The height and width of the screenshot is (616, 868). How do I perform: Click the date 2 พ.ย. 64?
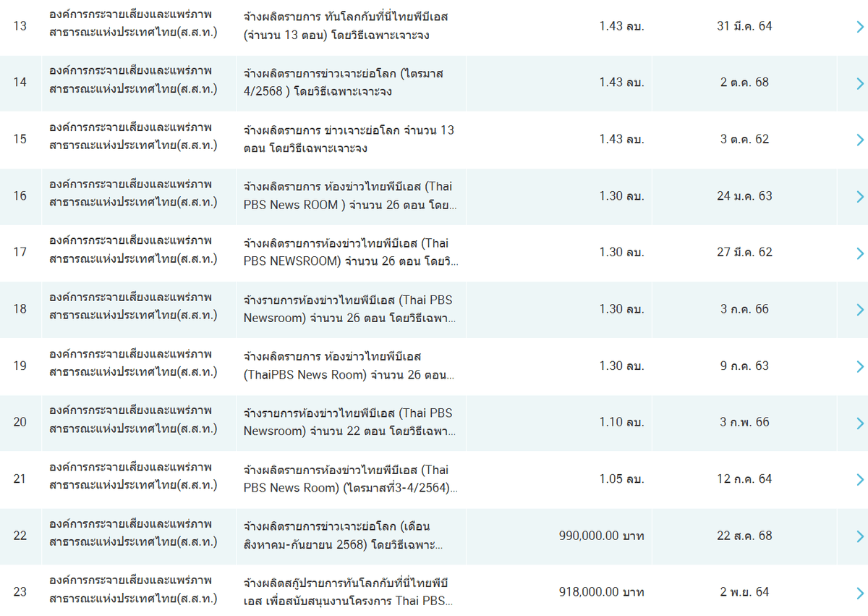pos(744,592)
